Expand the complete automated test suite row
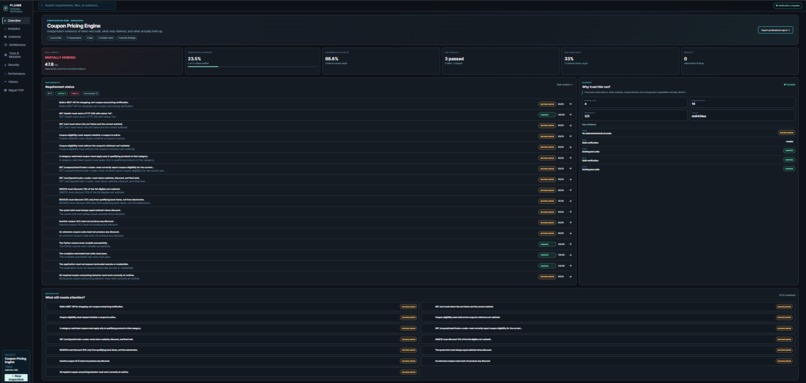806x383 pixels. (309, 255)
